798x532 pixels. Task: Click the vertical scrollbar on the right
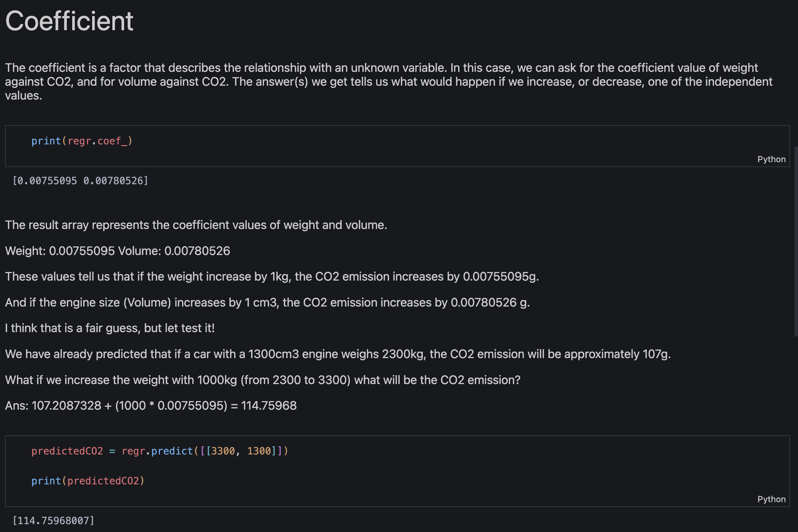(x=796, y=241)
